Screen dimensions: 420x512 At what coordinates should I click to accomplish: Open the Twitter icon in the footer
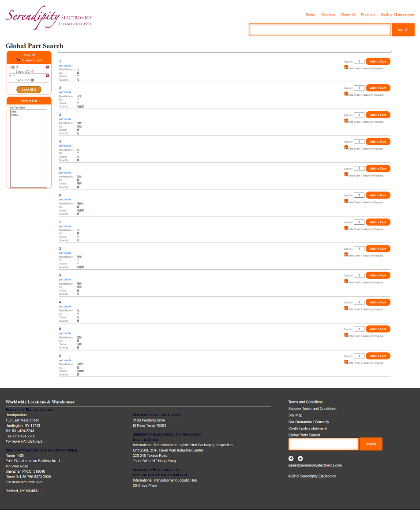tap(300, 459)
